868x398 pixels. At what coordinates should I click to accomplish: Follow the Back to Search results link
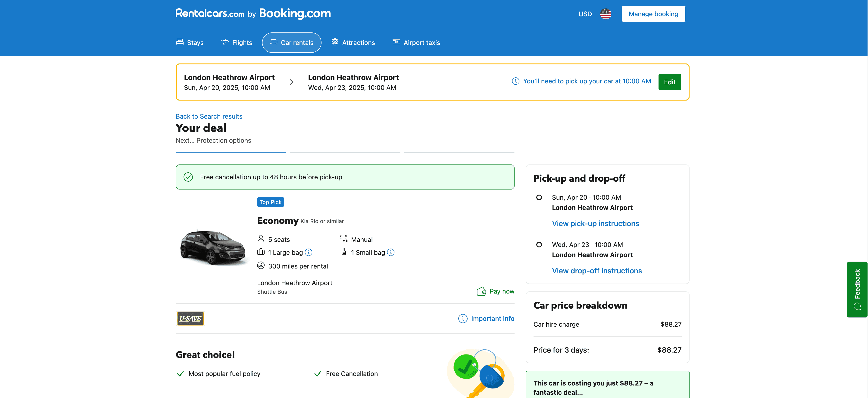click(209, 116)
